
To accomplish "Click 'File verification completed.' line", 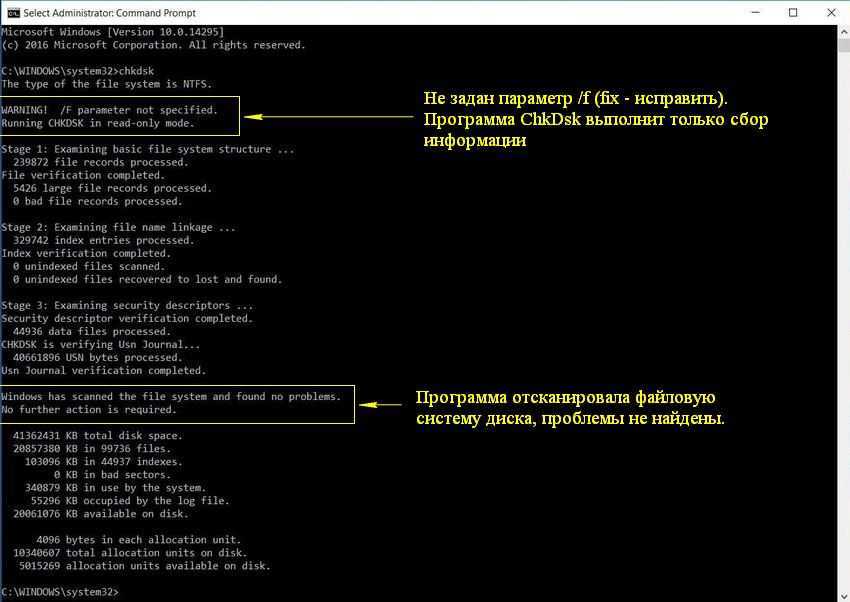I will [83, 175].
